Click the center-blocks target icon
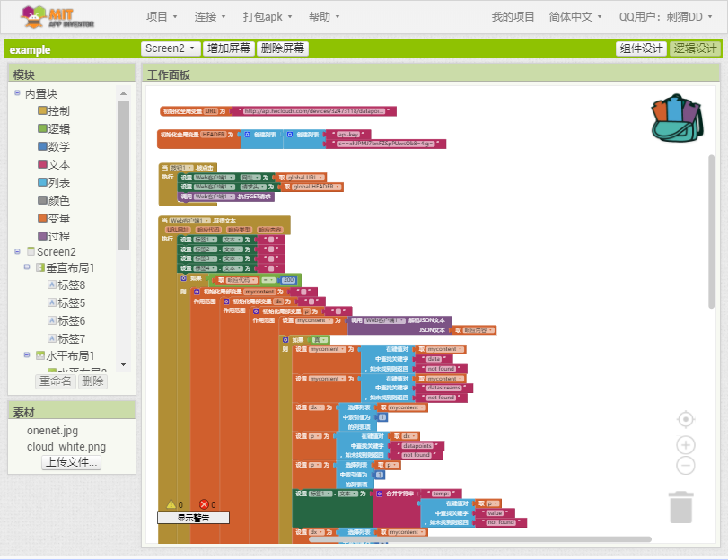 coord(685,419)
